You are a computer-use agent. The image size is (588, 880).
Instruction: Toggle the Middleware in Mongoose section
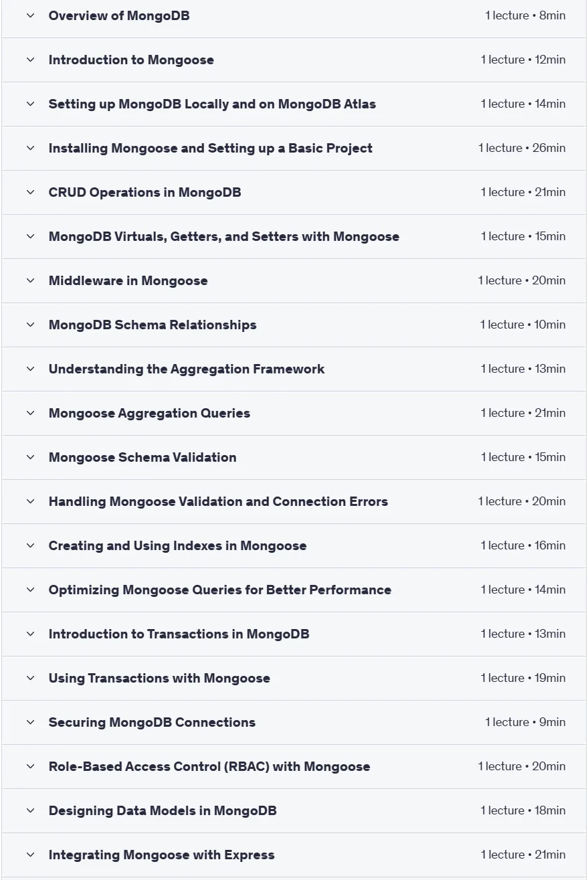pyautogui.click(x=294, y=280)
